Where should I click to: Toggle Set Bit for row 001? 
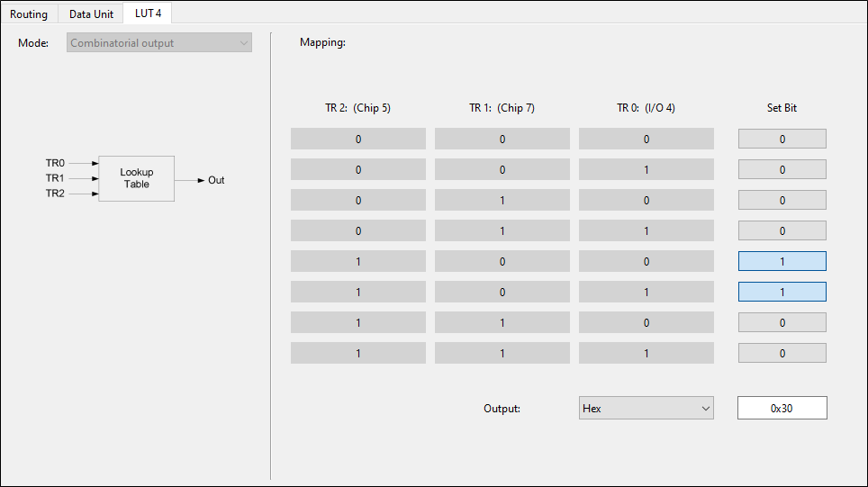[782, 169]
